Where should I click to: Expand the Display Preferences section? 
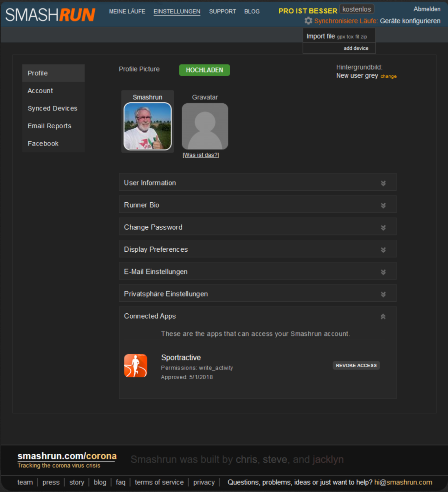coord(383,250)
